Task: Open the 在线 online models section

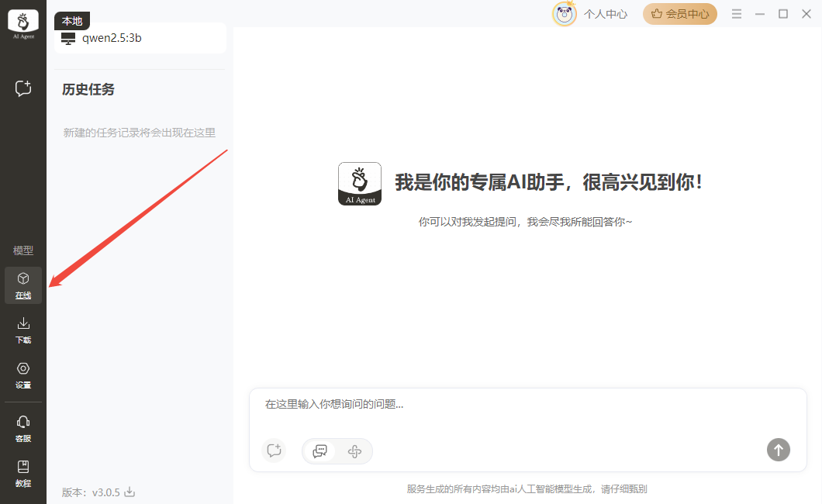Action: click(23, 285)
